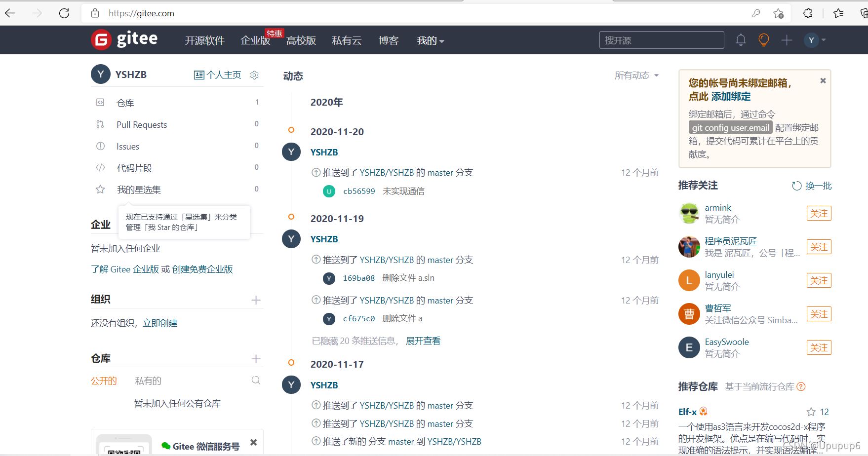The width and height of the screenshot is (868, 456).
Task: Follow 程序员泥瓦匠 with the 关注 button
Action: click(819, 247)
